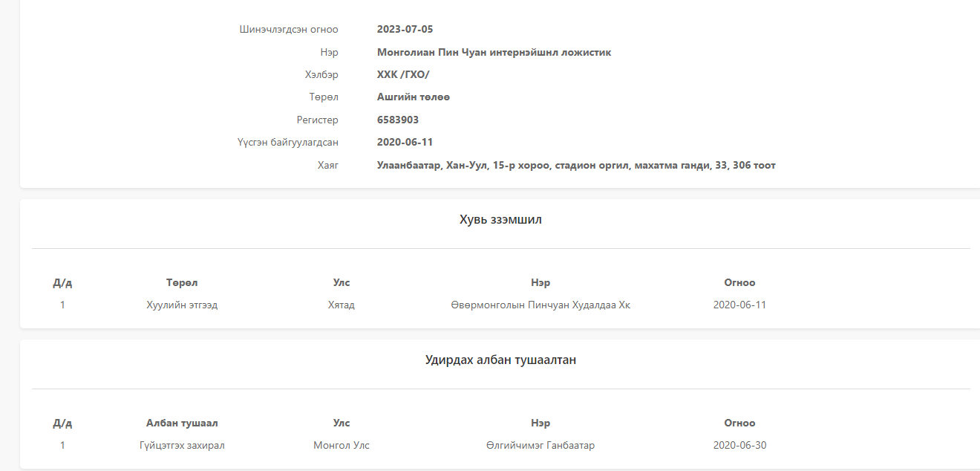Select company name Монголиан Пин Чуан интернэйшнл ложистик
This screenshot has height=471, width=980.
click(494, 52)
